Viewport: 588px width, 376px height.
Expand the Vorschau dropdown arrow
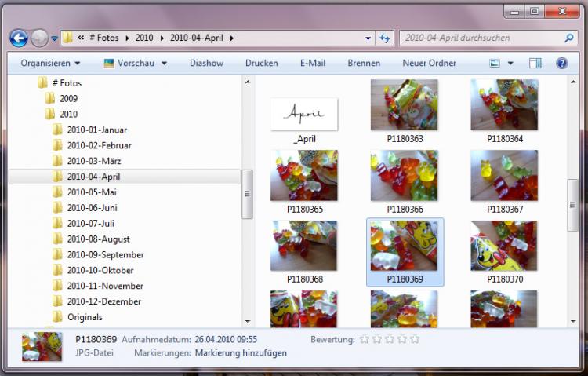point(162,63)
